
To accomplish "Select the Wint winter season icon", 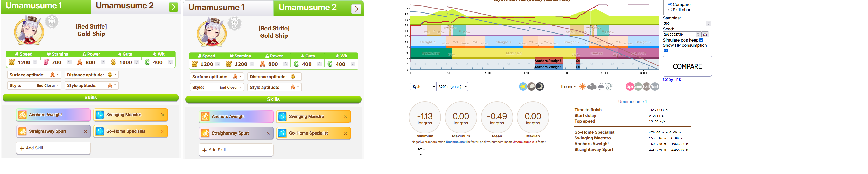I will pyautogui.click(x=655, y=87).
